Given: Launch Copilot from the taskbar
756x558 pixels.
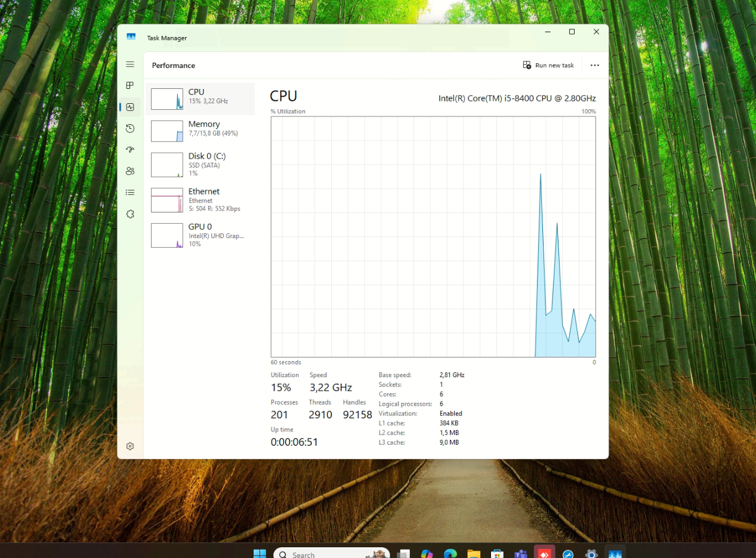Looking at the screenshot, I should coord(427,554).
